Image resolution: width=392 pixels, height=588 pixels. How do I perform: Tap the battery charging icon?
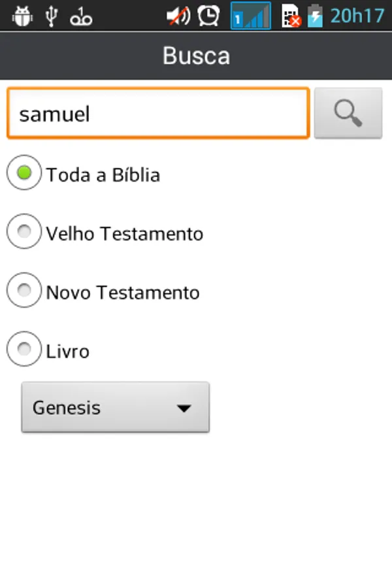(316, 16)
